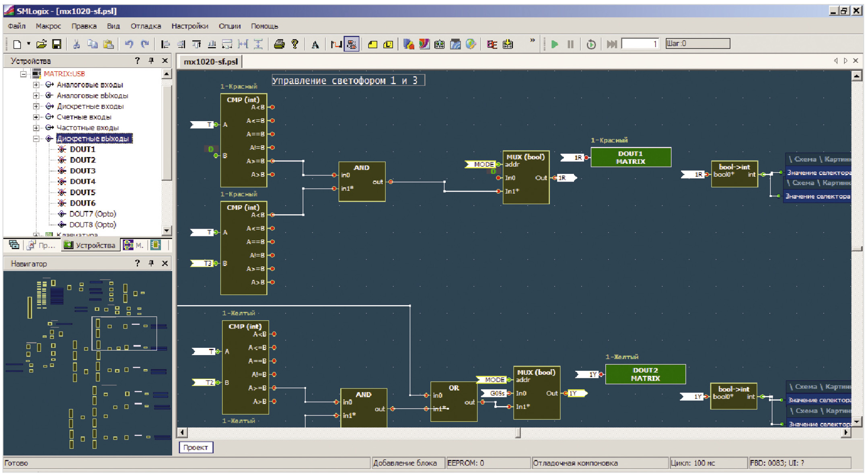Click the Open folder icon
The width and height of the screenshot is (868, 475).
(x=41, y=44)
